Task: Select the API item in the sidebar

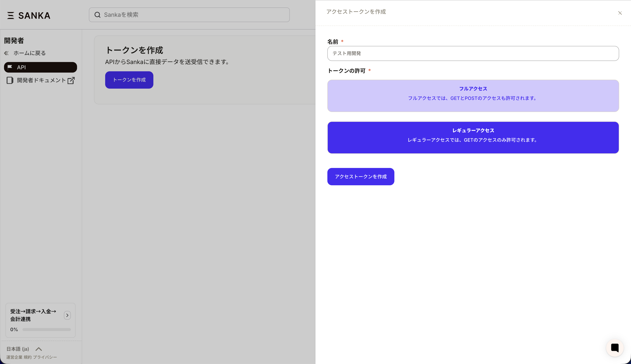Action: click(x=40, y=67)
